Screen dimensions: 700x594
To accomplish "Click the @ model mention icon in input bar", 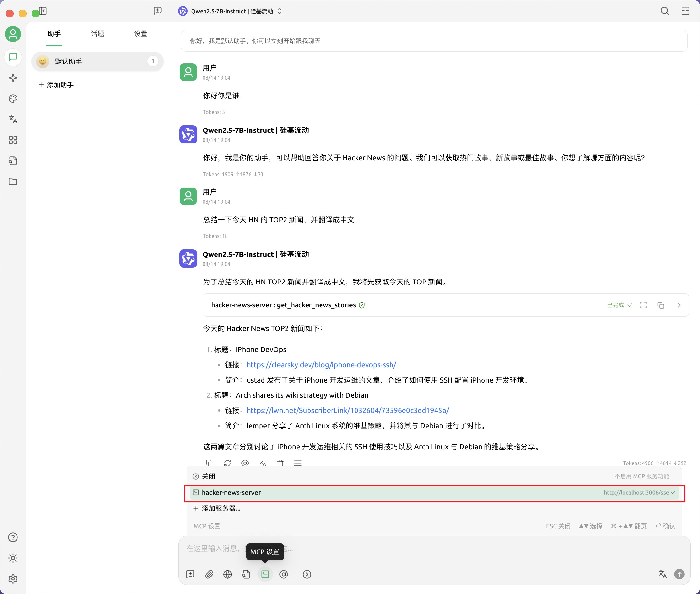I will [x=284, y=574].
